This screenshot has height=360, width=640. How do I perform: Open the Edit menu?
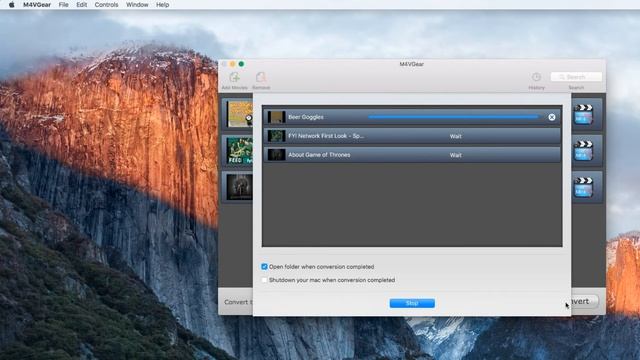pyautogui.click(x=82, y=5)
